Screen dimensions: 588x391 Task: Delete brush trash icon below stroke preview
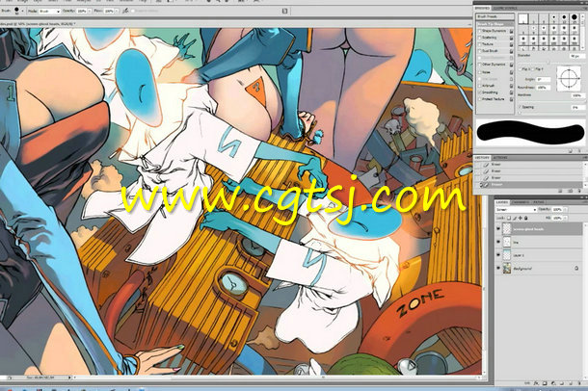pyautogui.click(x=580, y=151)
